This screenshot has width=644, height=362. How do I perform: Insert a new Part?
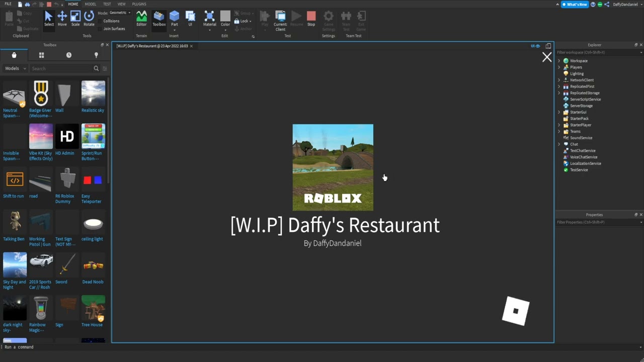(174, 19)
